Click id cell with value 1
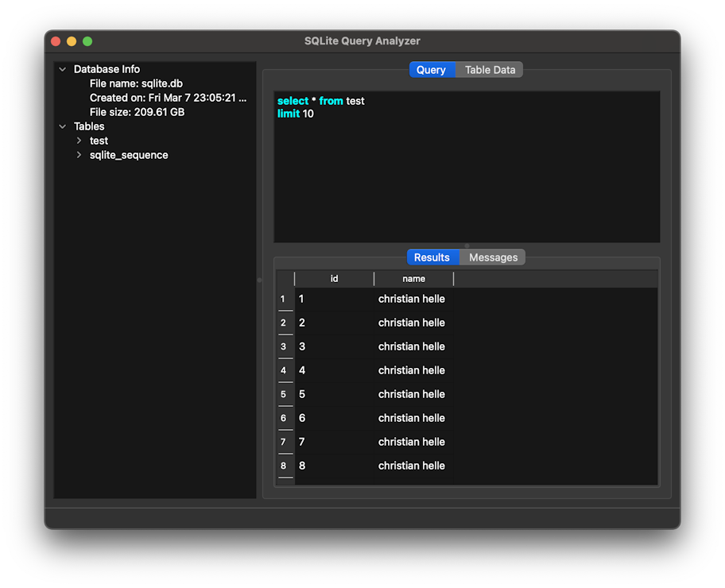The width and height of the screenshot is (725, 588). click(x=334, y=299)
